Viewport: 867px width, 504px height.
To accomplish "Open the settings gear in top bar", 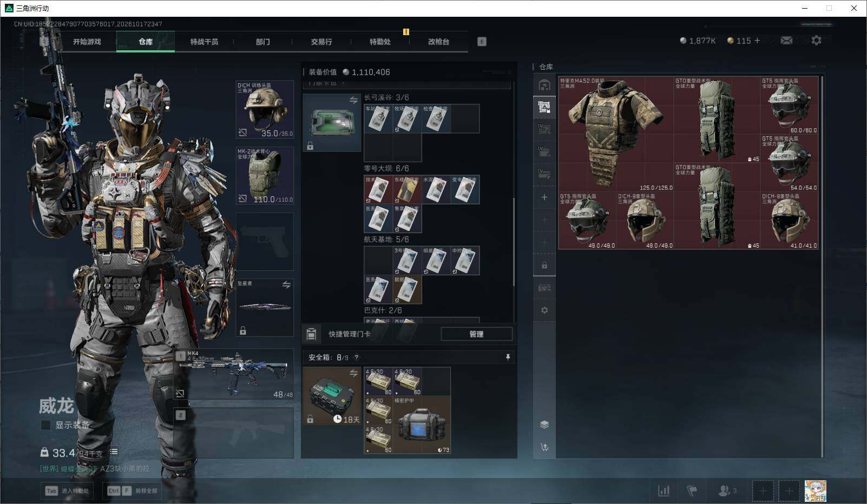I will pos(816,41).
